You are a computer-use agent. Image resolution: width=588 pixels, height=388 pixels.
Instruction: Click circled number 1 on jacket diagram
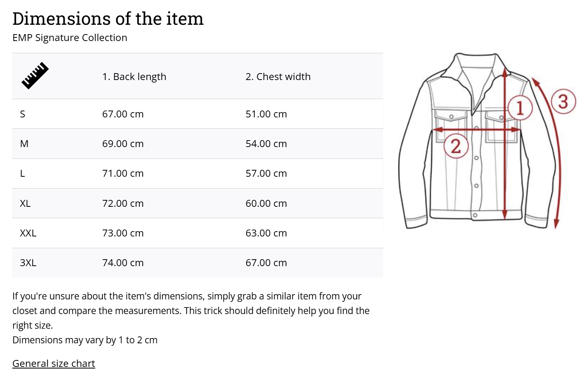(x=520, y=108)
